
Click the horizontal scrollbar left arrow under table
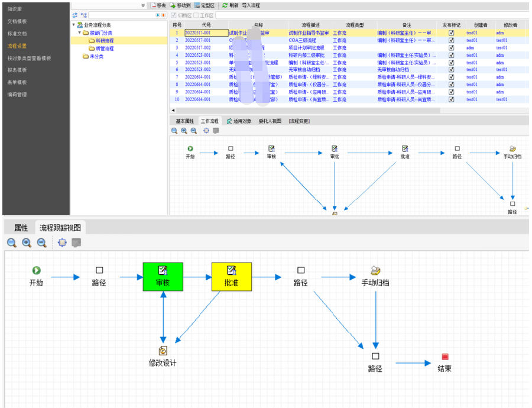coord(173,111)
